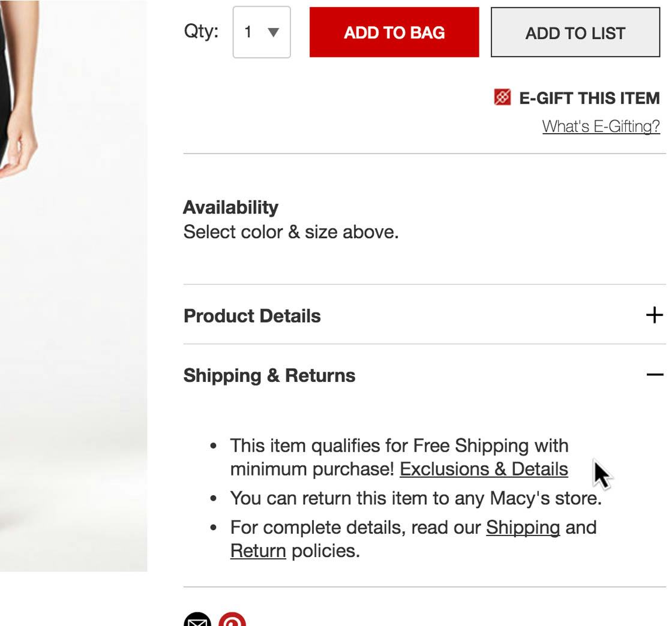
Task: Click the Availability heading
Action: (x=230, y=207)
